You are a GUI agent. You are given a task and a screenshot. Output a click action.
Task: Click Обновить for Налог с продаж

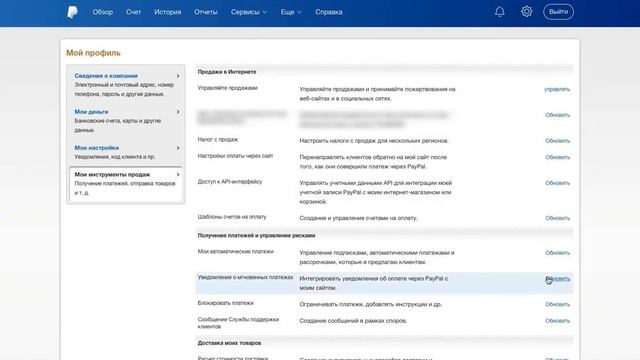558,140
